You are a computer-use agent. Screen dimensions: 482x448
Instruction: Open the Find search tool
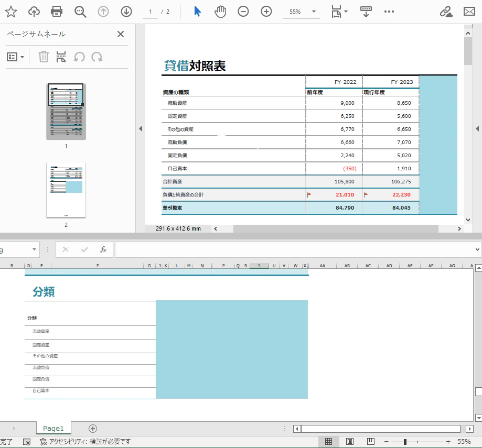80,11
